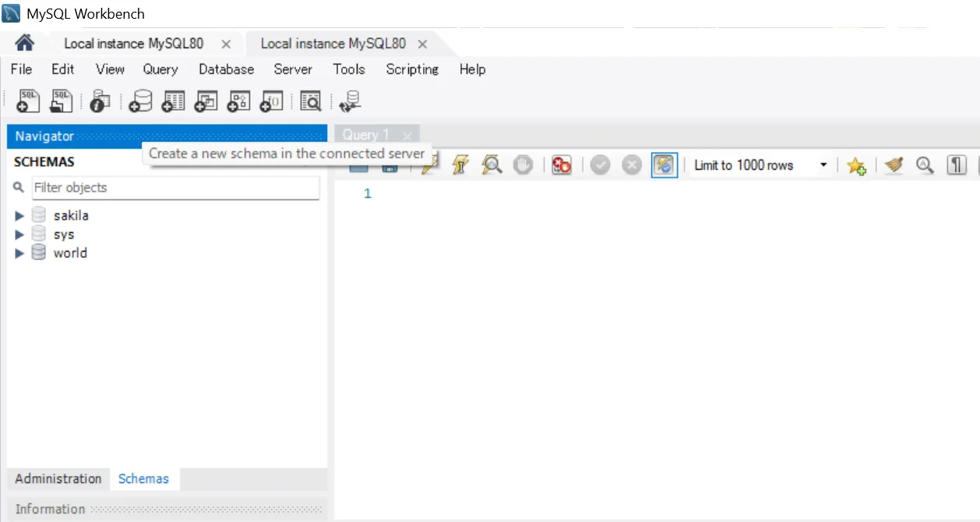
Task: Select the sys schema in the Navigator
Action: click(x=63, y=234)
